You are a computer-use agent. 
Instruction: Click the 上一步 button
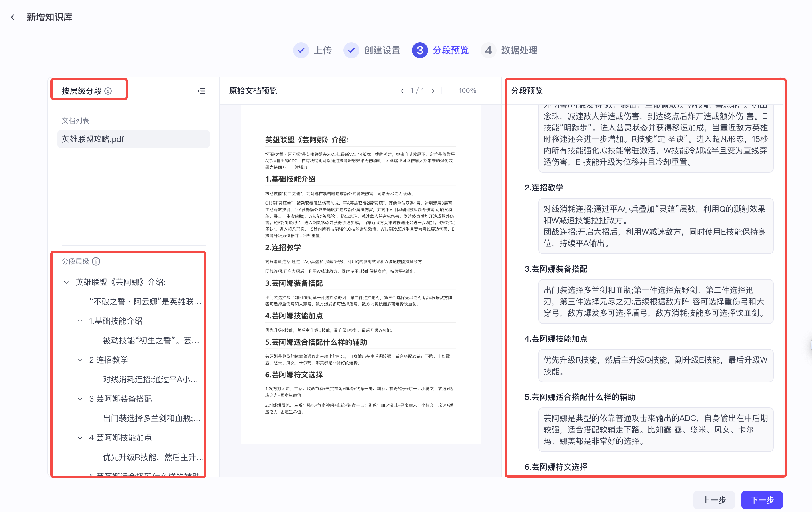tap(714, 500)
